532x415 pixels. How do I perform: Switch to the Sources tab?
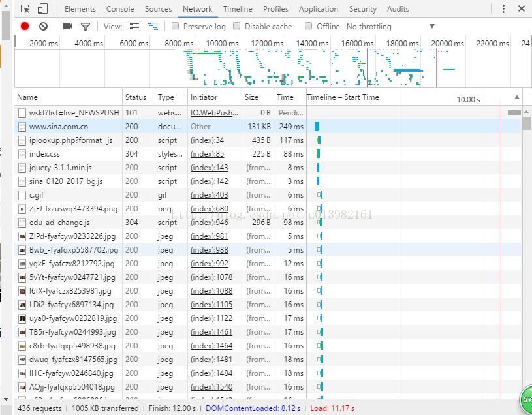[158, 9]
